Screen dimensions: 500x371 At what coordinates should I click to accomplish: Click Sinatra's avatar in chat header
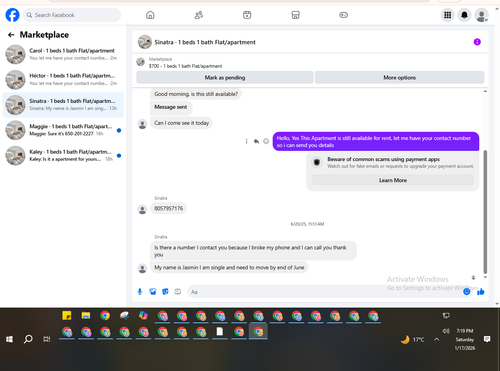point(145,42)
